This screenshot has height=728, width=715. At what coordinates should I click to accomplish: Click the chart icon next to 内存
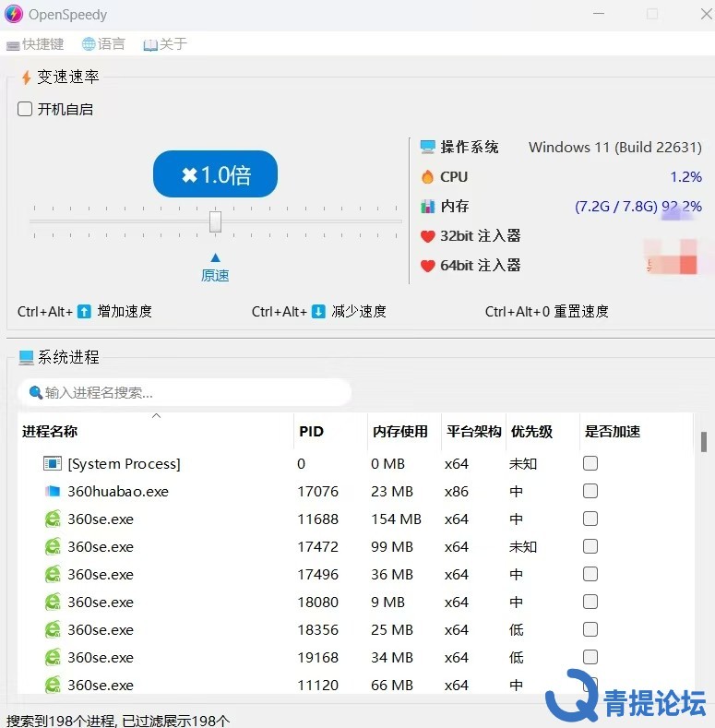[x=427, y=206]
